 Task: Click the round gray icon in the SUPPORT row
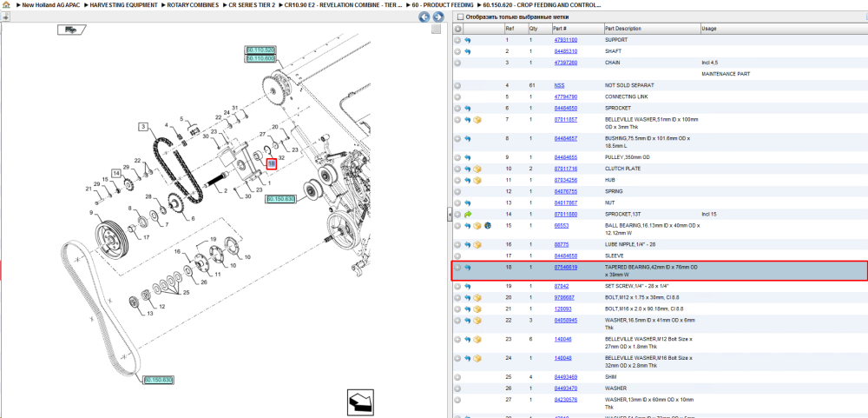click(x=457, y=40)
